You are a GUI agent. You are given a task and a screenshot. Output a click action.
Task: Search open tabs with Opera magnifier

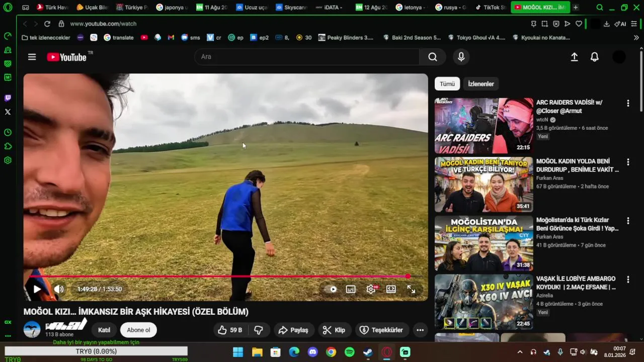600,8
